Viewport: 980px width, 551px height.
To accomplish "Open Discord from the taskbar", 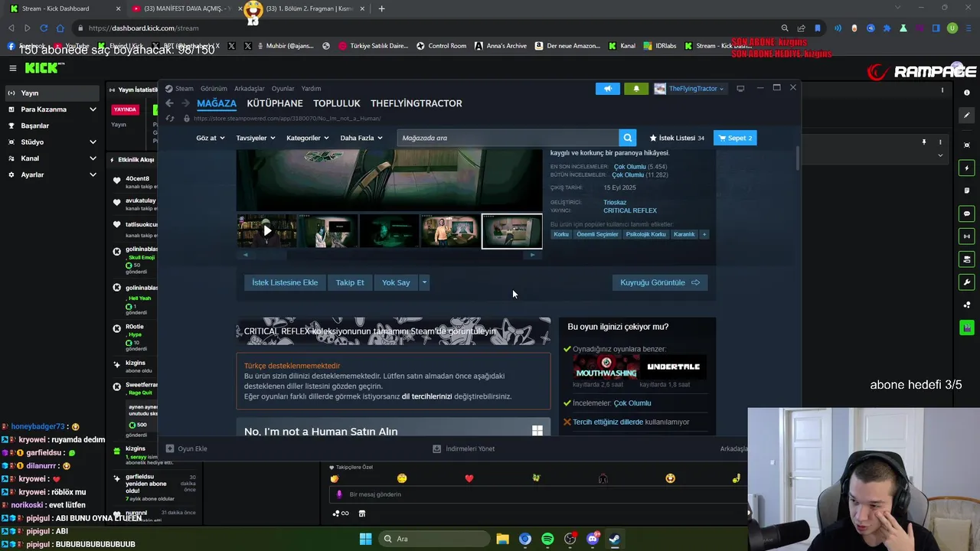I will click(x=593, y=539).
